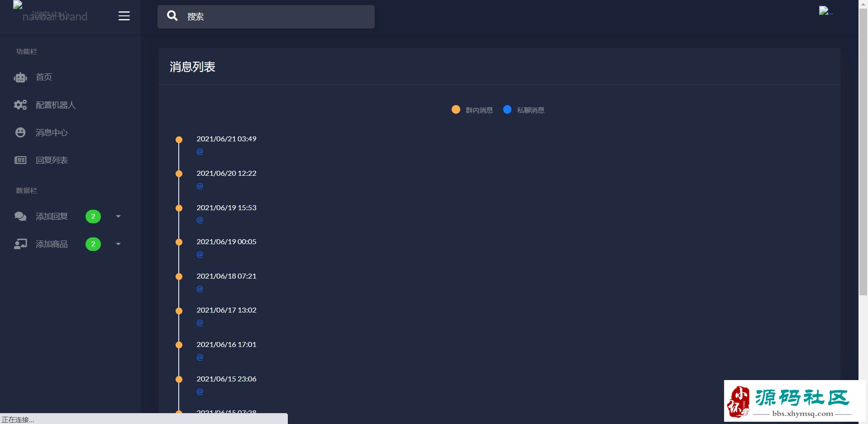This screenshot has width=868, height=424.
Task: Click inside the 搜索 input field
Action: click(x=276, y=17)
